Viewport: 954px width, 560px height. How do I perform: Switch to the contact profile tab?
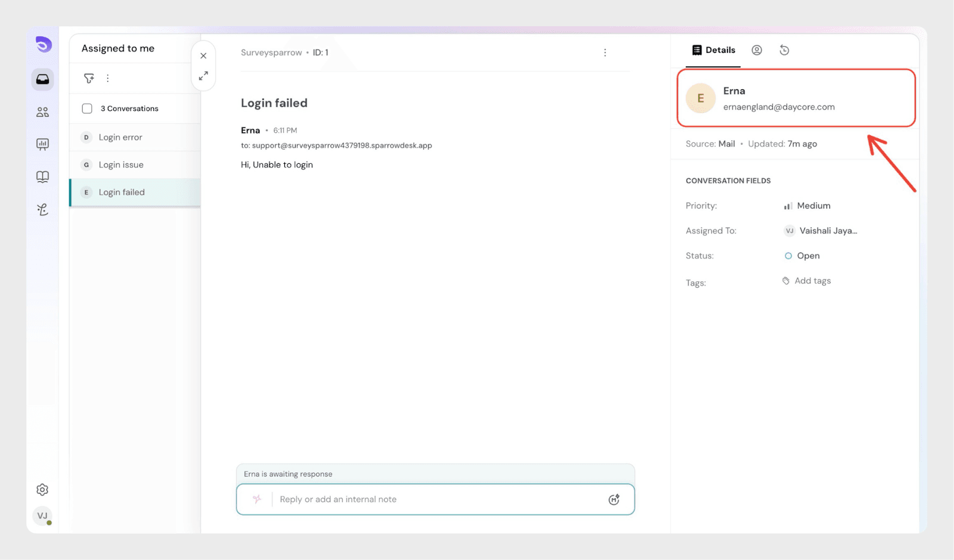click(x=757, y=50)
